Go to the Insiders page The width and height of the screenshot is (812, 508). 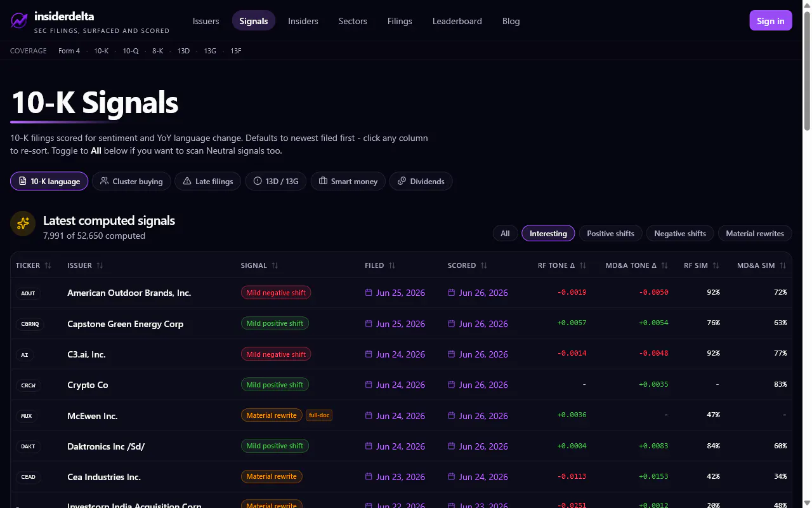point(303,21)
